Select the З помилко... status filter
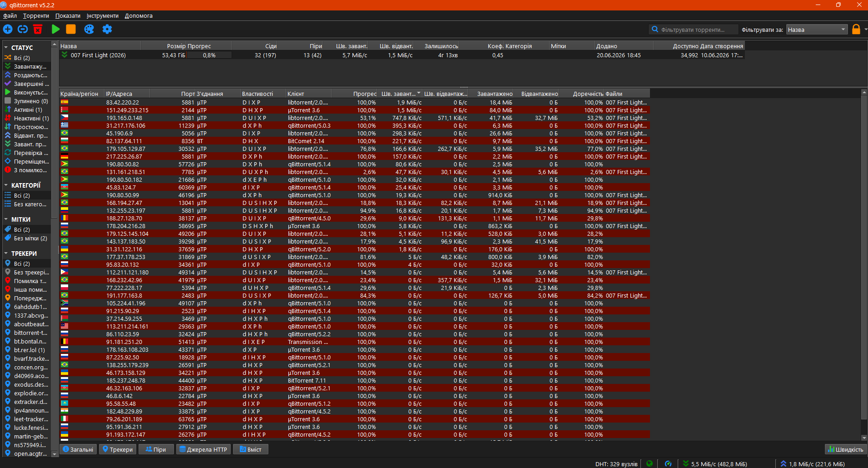 (27, 170)
